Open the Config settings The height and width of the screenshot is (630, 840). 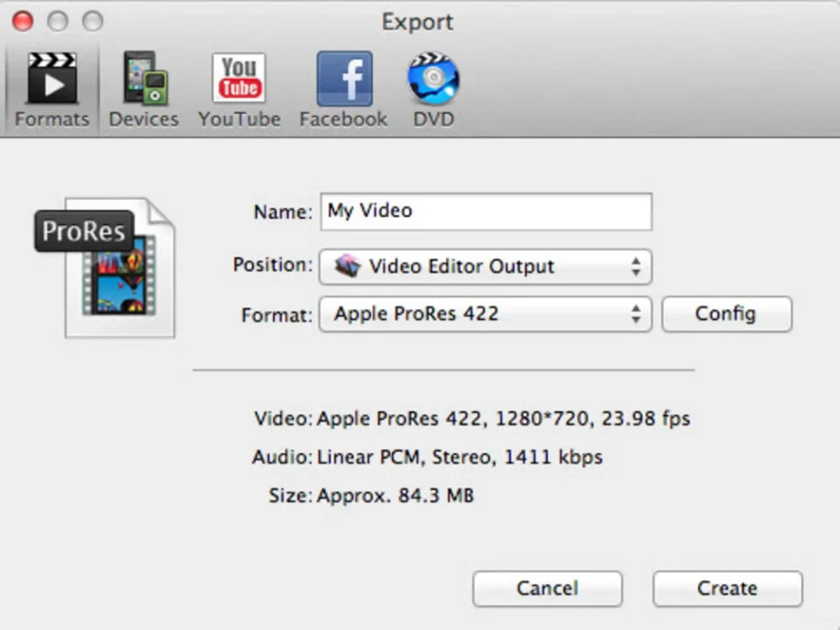[726, 313]
